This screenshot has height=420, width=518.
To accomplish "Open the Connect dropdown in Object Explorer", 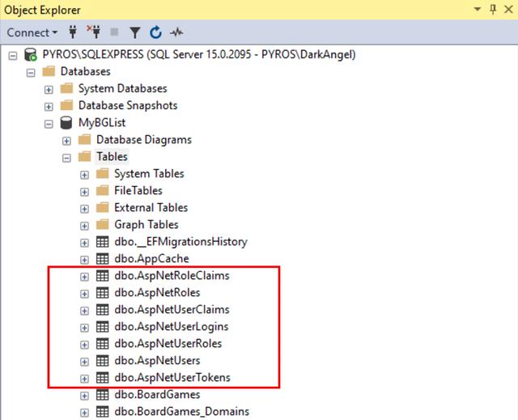I will coord(32,32).
